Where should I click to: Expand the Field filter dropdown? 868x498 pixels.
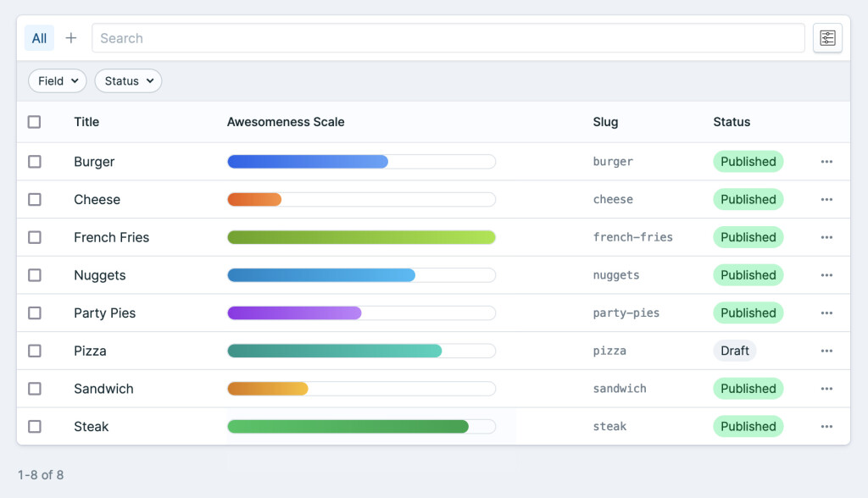(x=58, y=81)
